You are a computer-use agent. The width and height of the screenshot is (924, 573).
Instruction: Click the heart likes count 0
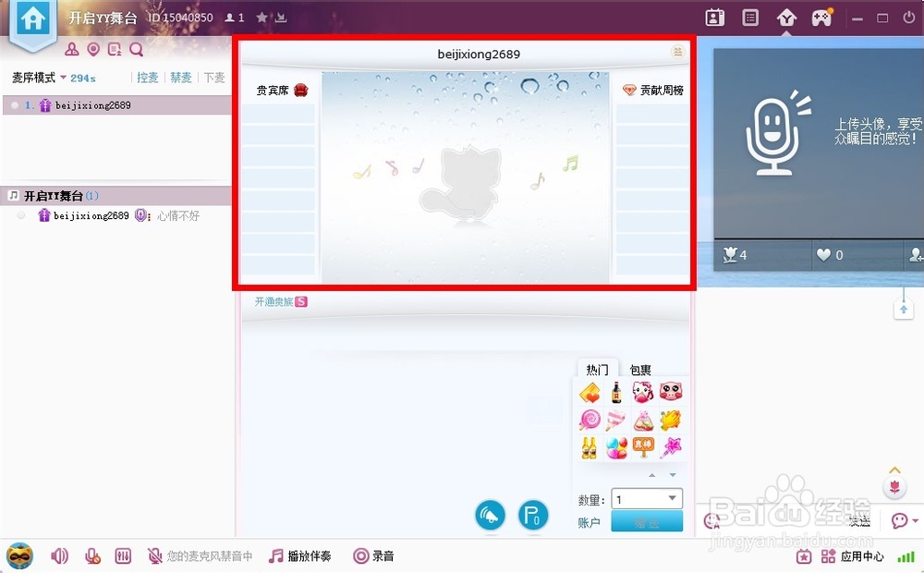[x=830, y=255]
